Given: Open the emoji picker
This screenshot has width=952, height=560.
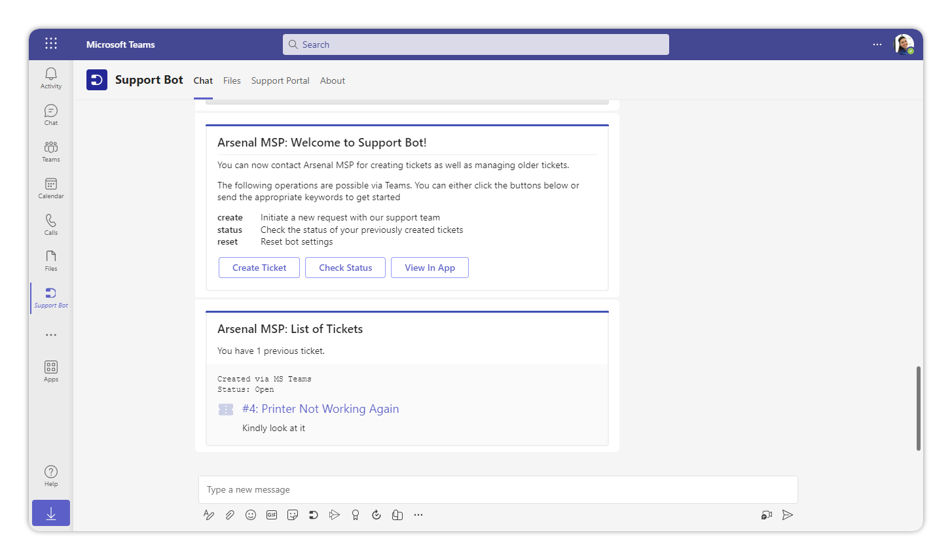Looking at the screenshot, I should click(251, 515).
